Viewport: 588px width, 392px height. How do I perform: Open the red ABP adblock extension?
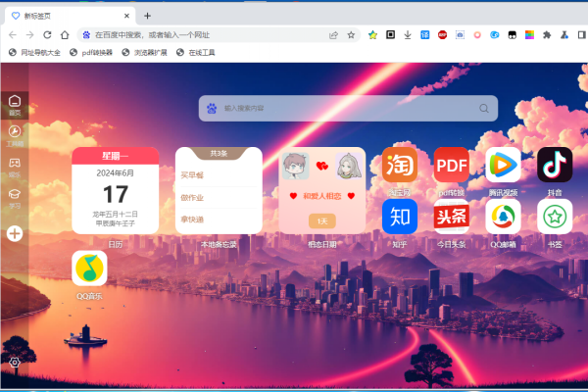443,35
